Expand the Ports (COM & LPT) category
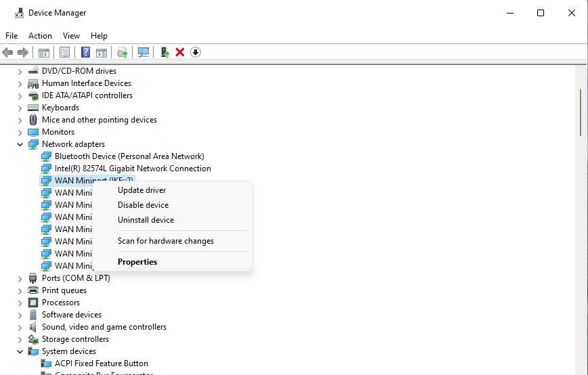 click(20, 278)
